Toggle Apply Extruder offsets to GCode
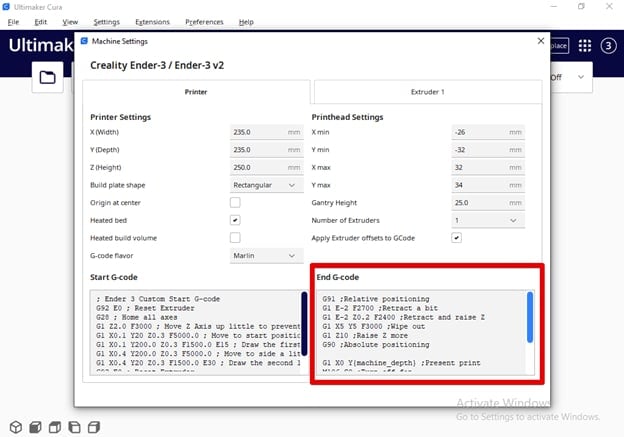 click(x=456, y=238)
